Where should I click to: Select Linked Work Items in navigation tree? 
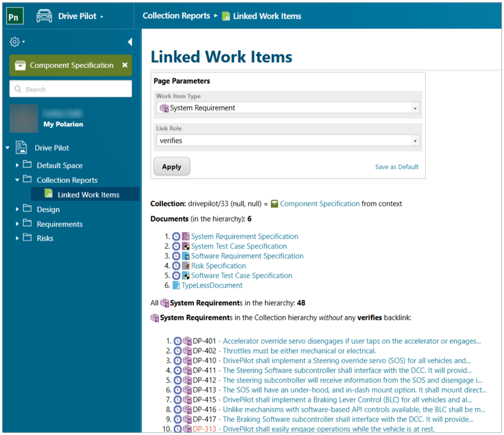click(x=88, y=195)
